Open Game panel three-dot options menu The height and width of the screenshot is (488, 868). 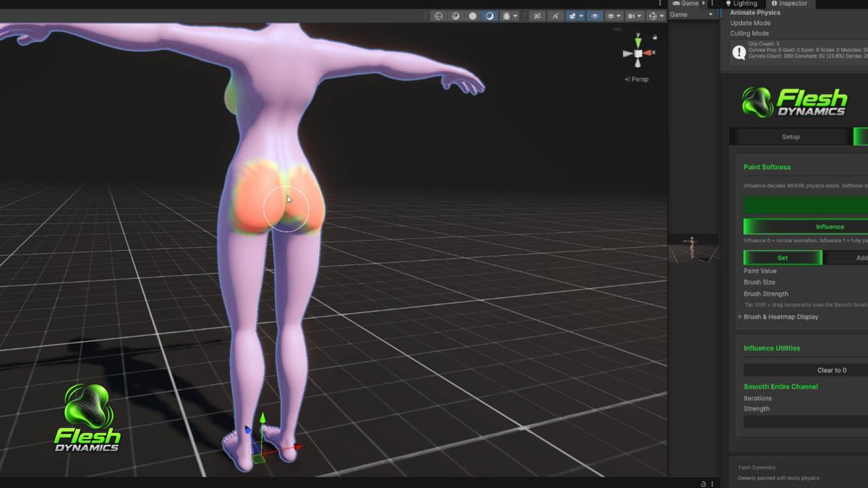click(712, 4)
